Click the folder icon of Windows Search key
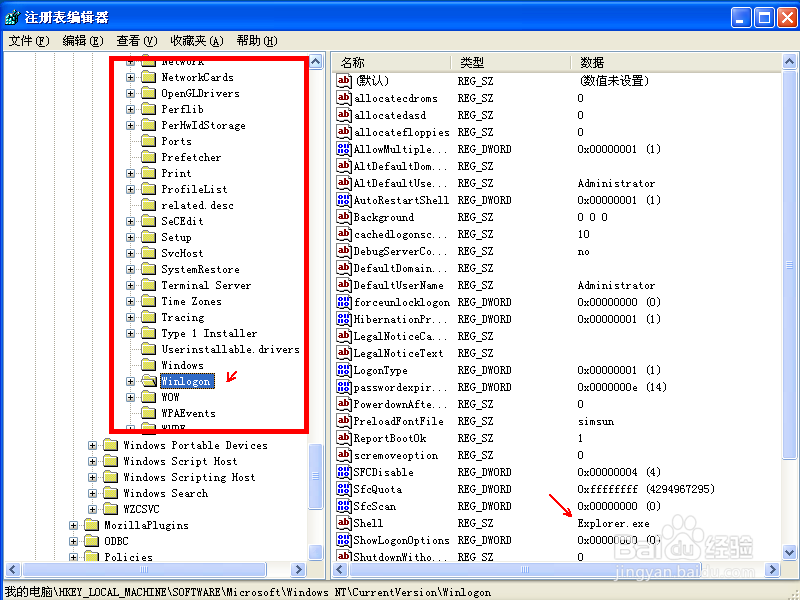Screen dimensions: 800x600 [110, 493]
